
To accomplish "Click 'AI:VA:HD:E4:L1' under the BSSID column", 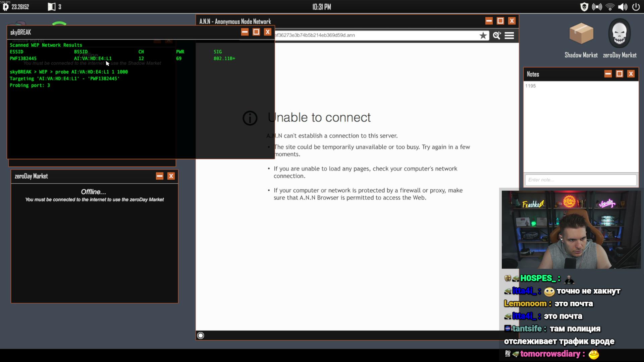I will pyautogui.click(x=93, y=59).
